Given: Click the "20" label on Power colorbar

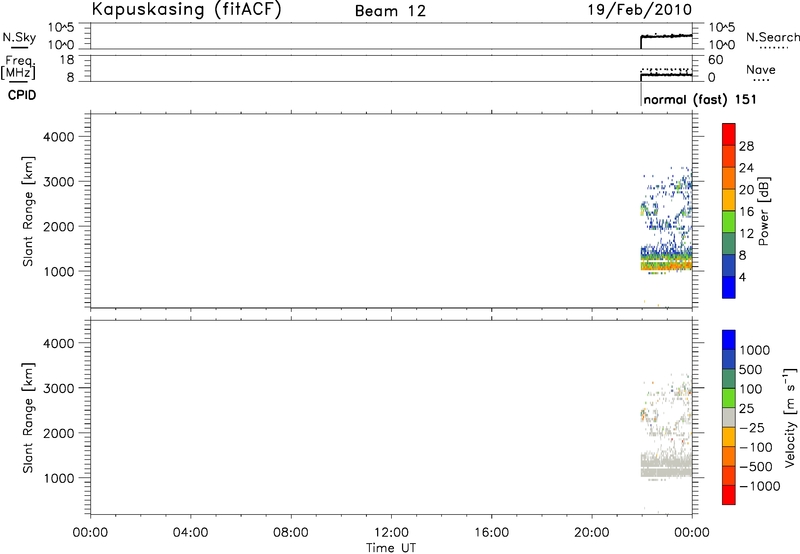Looking at the screenshot, I should click(x=746, y=190).
